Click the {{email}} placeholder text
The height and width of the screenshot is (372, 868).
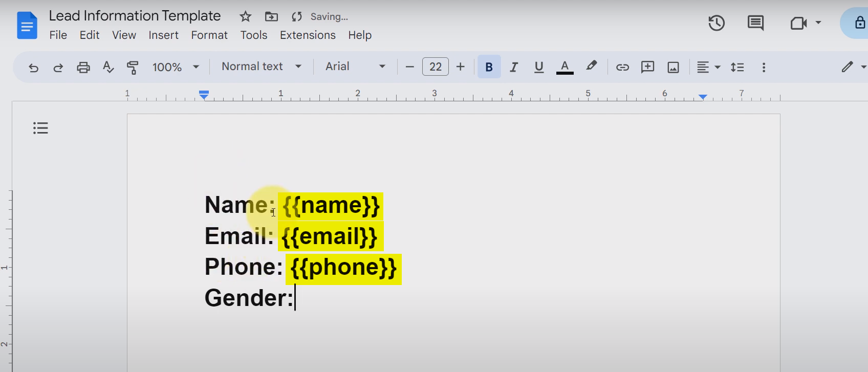point(329,236)
